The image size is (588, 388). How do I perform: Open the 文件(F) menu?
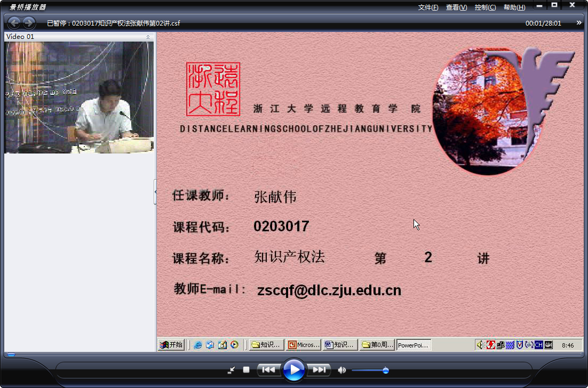pyautogui.click(x=428, y=7)
